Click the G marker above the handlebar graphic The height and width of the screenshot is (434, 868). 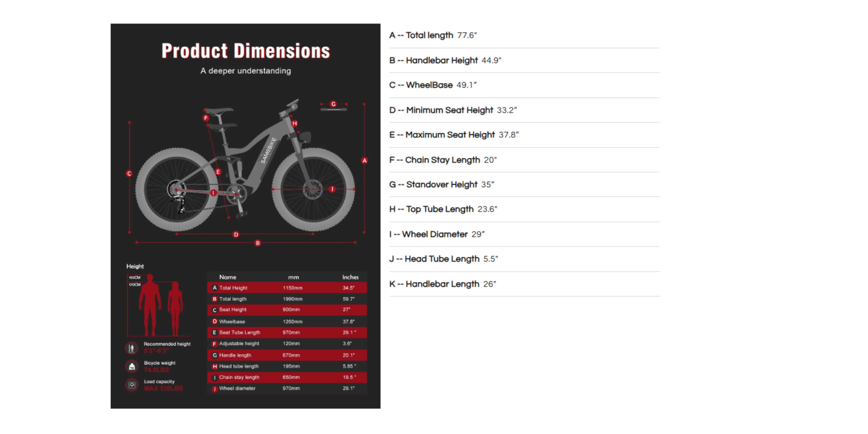pos(333,104)
